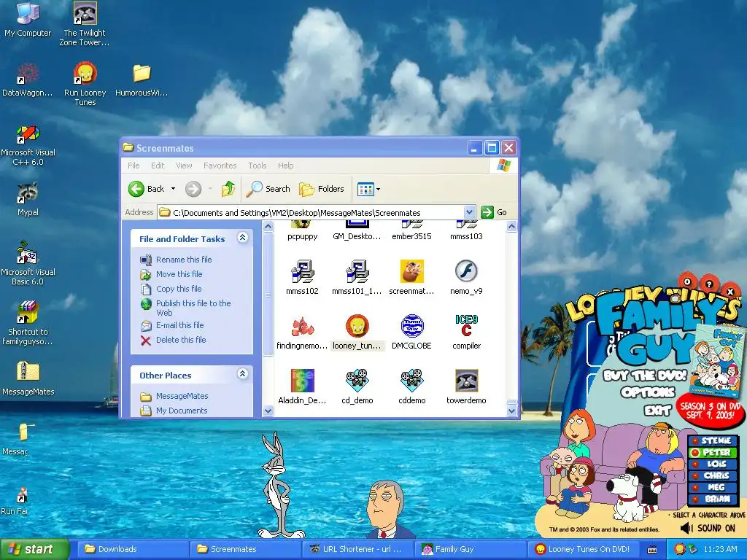
Task: Switch to URL Shortener taskbar button
Action: (x=357, y=549)
